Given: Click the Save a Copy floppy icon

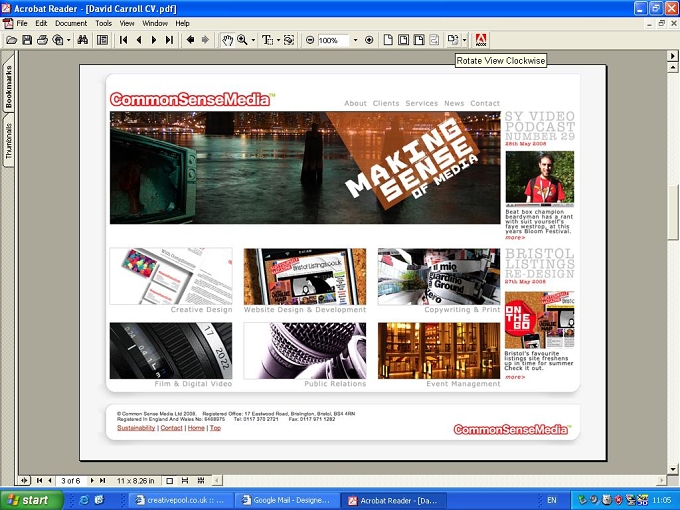Looking at the screenshot, I should pos(27,40).
